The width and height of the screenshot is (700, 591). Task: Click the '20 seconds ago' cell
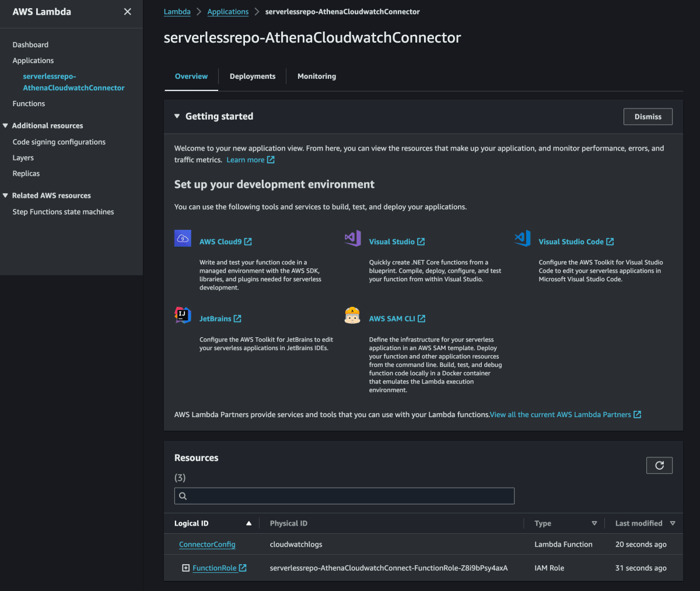coord(641,544)
